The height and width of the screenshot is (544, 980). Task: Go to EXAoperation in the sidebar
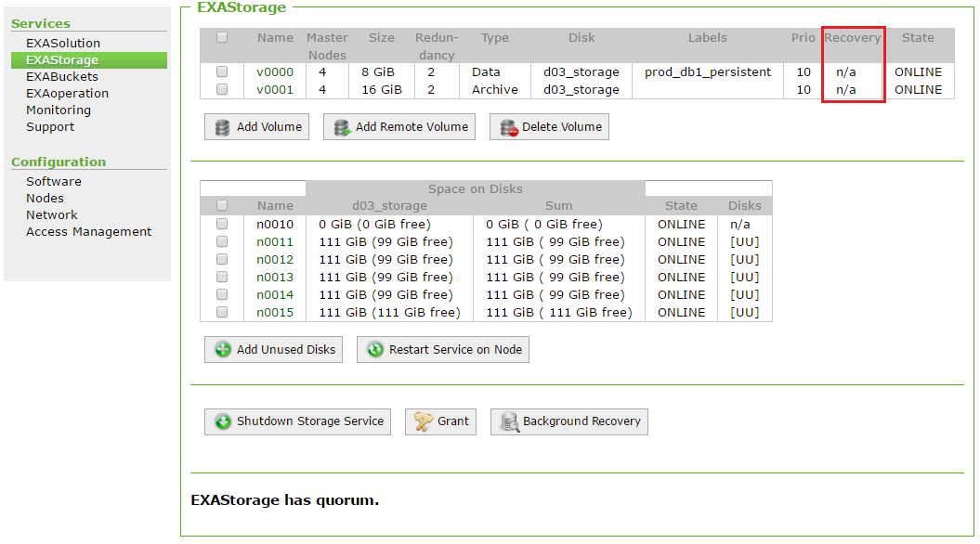68,94
